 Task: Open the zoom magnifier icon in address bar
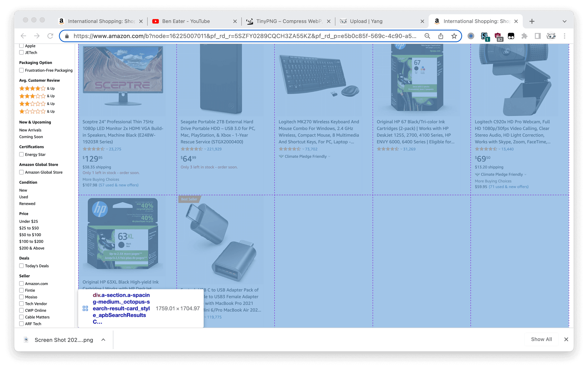point(427,36)
